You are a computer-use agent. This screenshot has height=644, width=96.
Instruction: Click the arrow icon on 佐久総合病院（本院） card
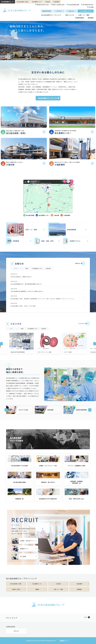[44, 132]
